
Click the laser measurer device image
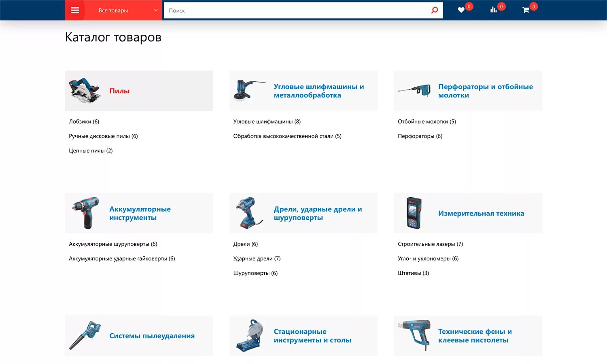pos(414,213)
